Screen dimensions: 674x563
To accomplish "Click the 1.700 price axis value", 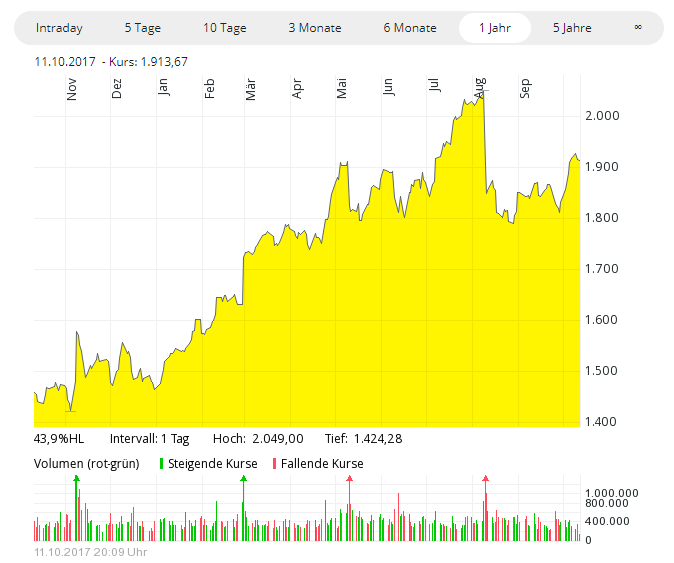I will (x=602, y=269).
